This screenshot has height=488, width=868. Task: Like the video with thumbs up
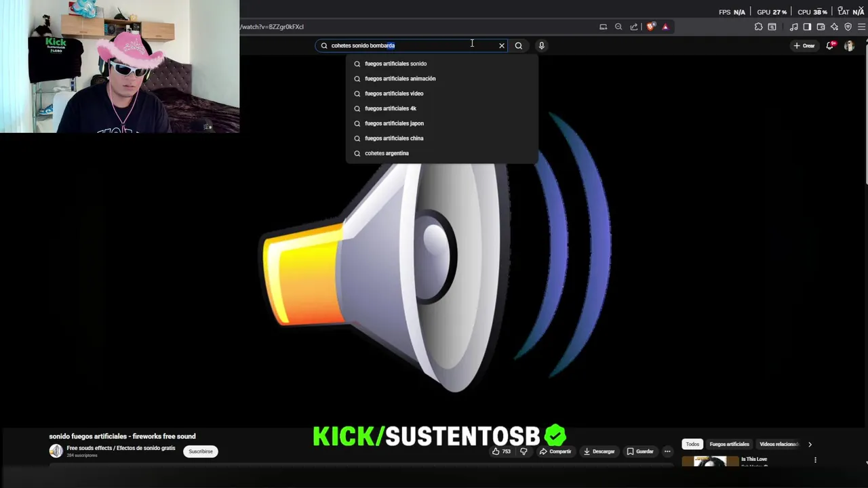(x=502, y=451)
